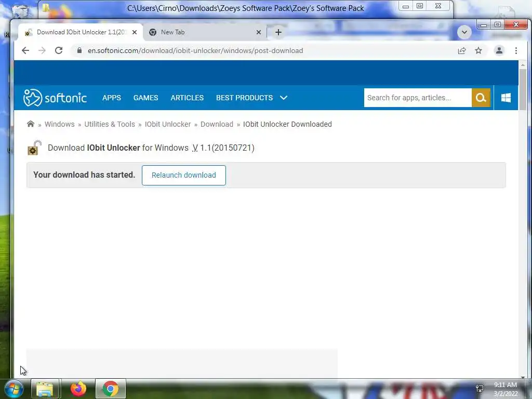This screenshot has height=399, width=532.
Task: Open the APPS menu item
Action: pos(112,98)
